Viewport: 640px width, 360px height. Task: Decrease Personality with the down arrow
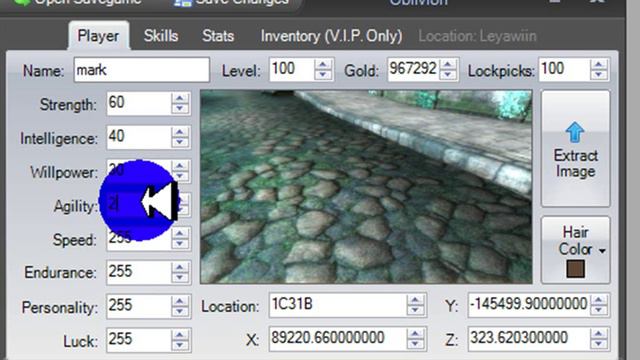(x=180, y=311)
